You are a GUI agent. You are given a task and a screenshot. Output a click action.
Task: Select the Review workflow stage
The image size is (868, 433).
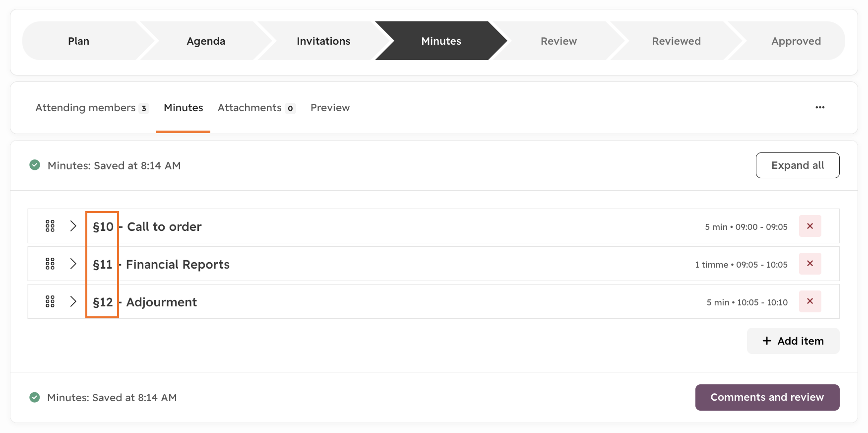pos(559,41)
